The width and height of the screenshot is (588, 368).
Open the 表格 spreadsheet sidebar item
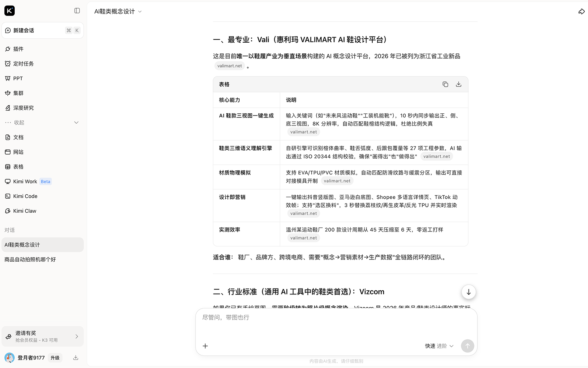click(43, 167)
